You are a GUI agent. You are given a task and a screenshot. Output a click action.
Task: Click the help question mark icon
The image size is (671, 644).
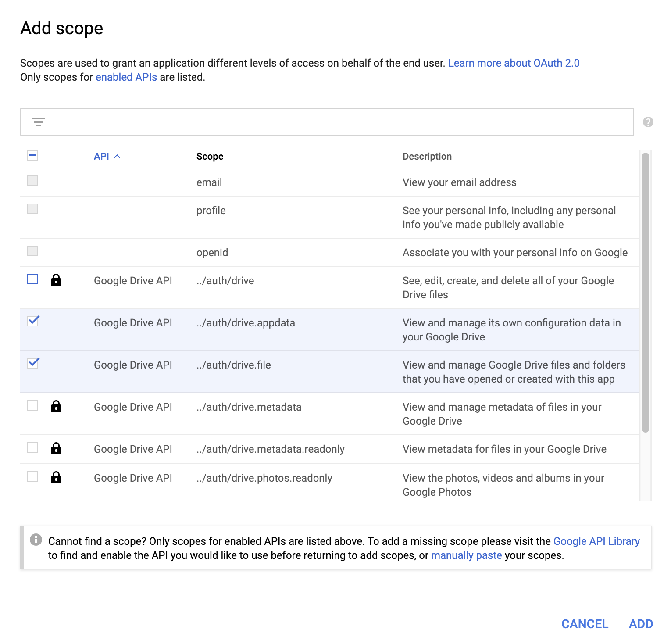coord(648,122)
